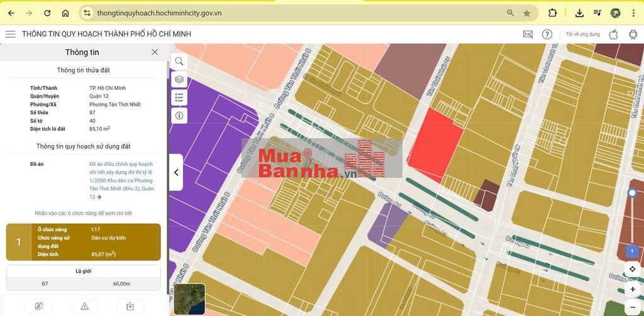644x316 pixels.
Task: Open the map layers panel
Action: (x=179, y=79)
